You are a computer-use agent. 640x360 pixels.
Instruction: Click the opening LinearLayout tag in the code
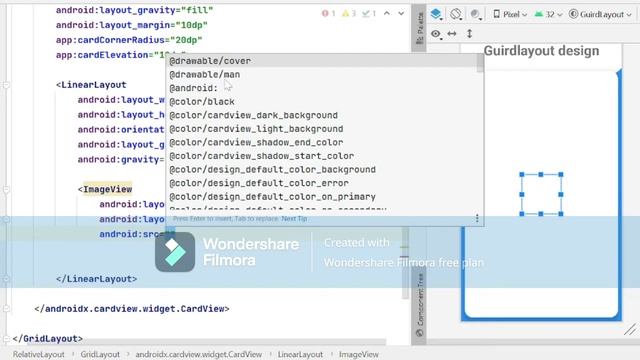click(91, 85)
